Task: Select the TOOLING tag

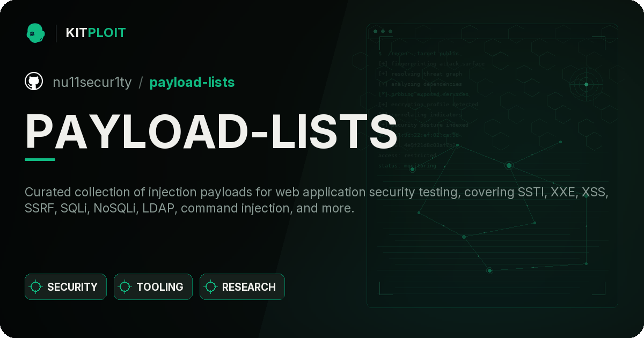Action: click(x=153, y=287)
